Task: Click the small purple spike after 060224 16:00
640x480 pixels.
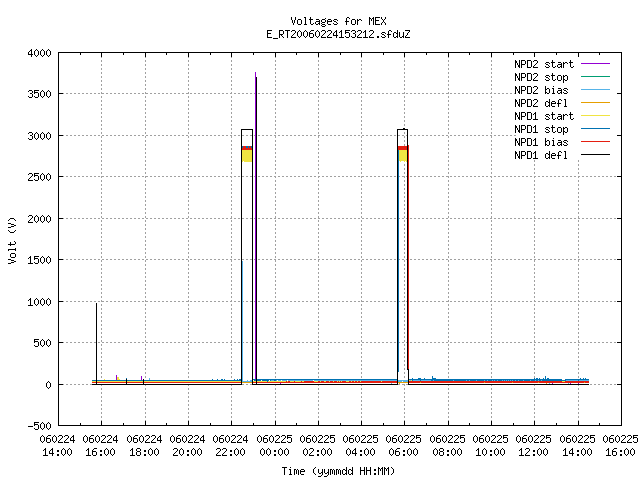Action: coord(116,378)
